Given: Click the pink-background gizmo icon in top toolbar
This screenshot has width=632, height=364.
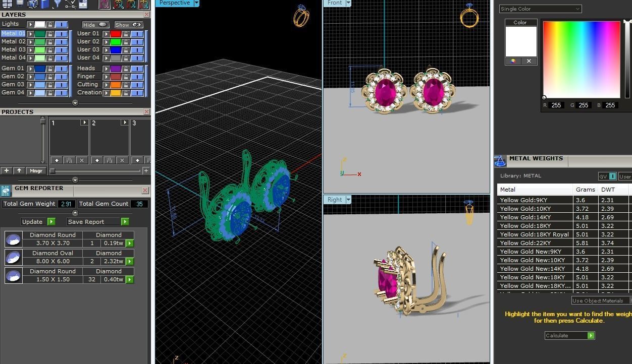Looking at the screenshot, I should 104,5.
